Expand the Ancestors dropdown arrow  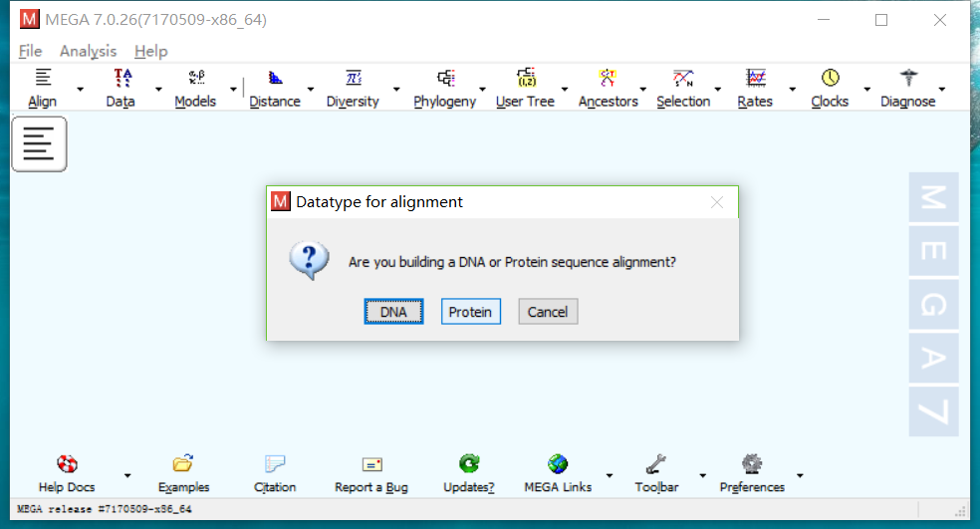(x=643, y=90)
